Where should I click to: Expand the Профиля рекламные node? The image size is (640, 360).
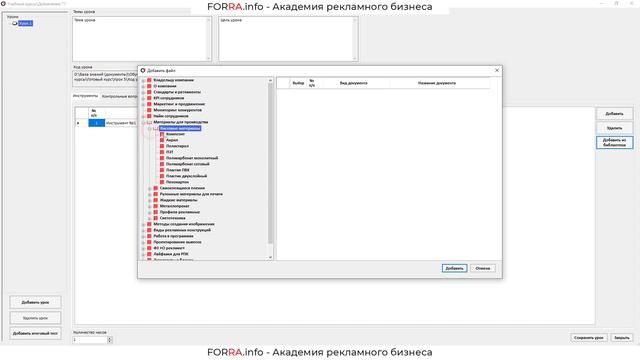click(x=150, y=212)
